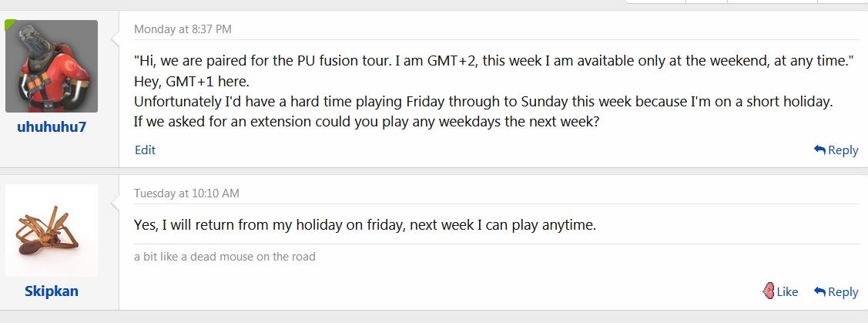Open the "Monday at 8:37 PM" timestamp permalink
868x323 pixels.
coord(183,29)
